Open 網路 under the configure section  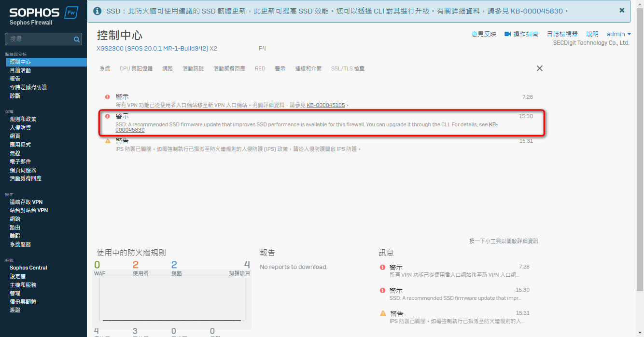(15, 219)
